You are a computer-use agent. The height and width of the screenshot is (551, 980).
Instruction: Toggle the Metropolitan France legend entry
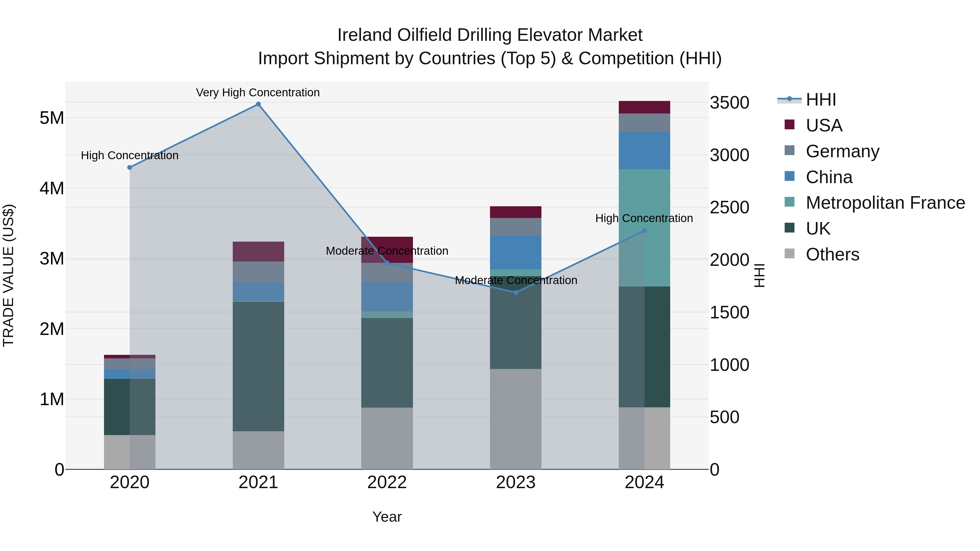(x=875, y=203)
